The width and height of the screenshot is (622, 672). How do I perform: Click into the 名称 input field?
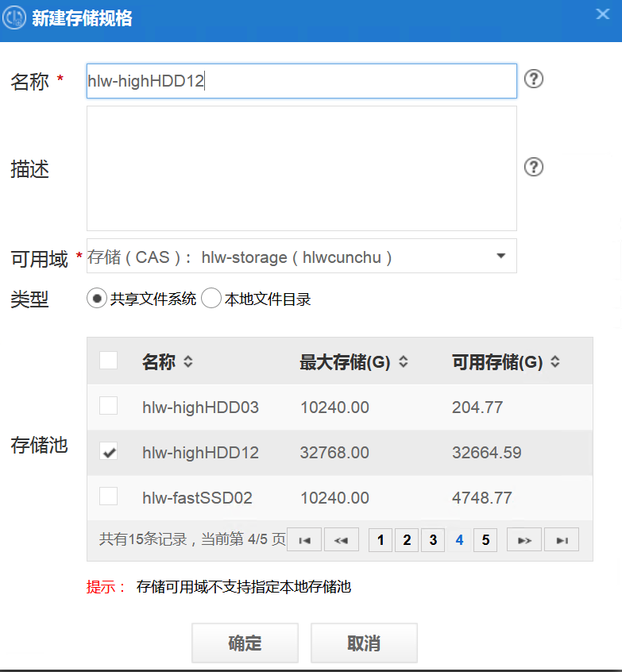tap(302, 81)
